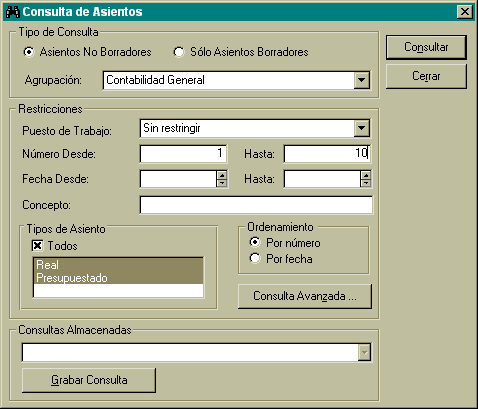Decrease Fecha Desde with down arrow
This screenshot has width=478, height=409.
(x=222, y=183)
